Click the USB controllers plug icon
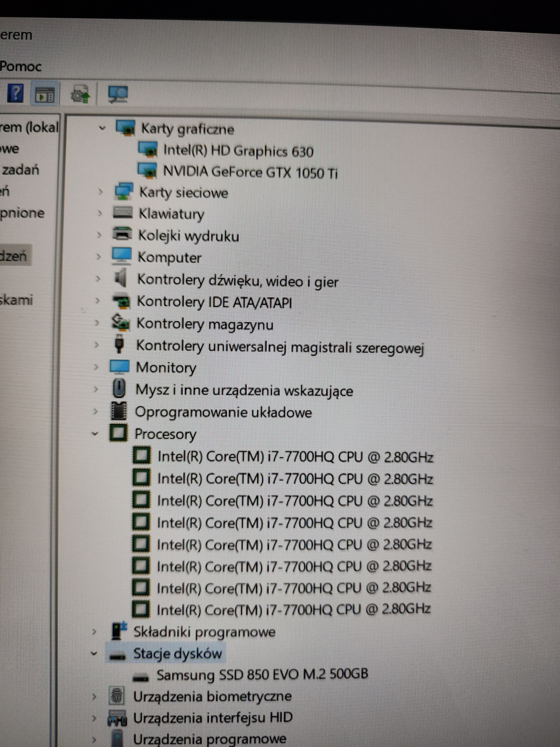 (119, 344)
